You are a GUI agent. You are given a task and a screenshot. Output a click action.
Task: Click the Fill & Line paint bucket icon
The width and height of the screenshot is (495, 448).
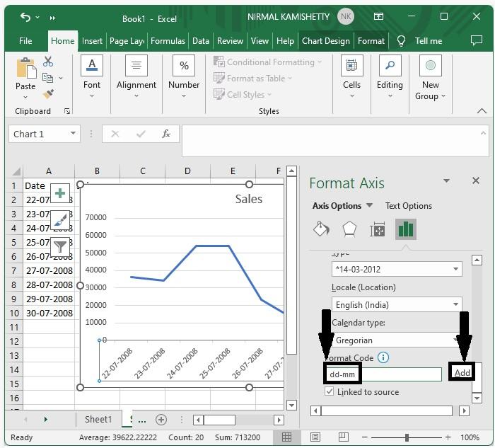click(x=321, y=229)
